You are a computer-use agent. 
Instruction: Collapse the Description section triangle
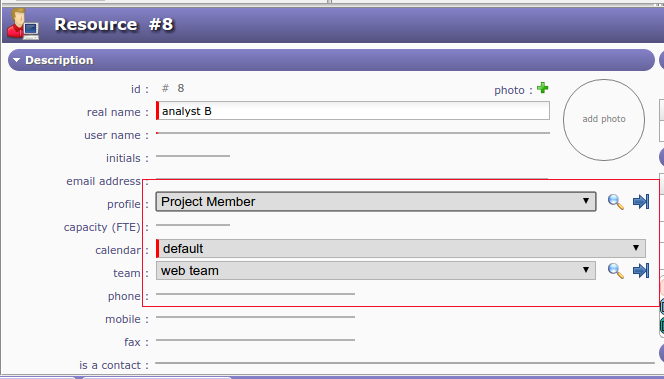click(17, 60)
